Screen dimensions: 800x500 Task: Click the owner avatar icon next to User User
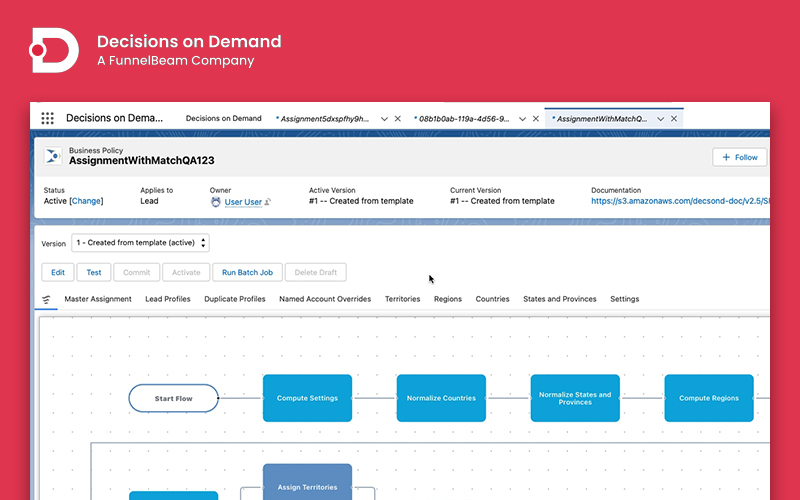click(216, 202)
